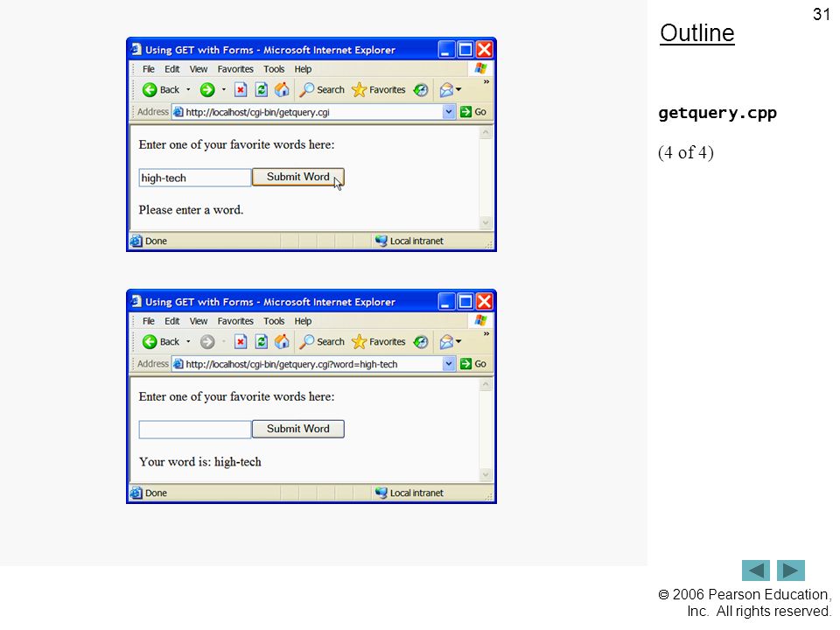Expand toolbar overflow chevron in top window
The width and height of the screenshot is (840, 630).
coord(486,82)
